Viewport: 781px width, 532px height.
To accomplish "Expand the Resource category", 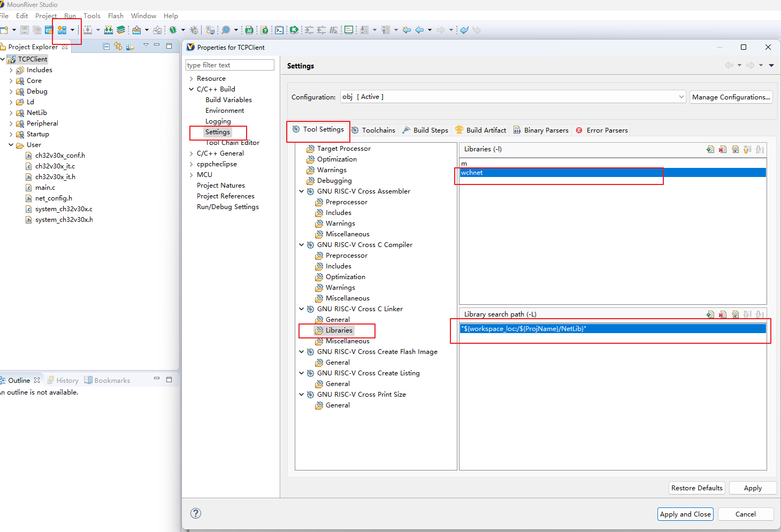I will pos(192,79).
